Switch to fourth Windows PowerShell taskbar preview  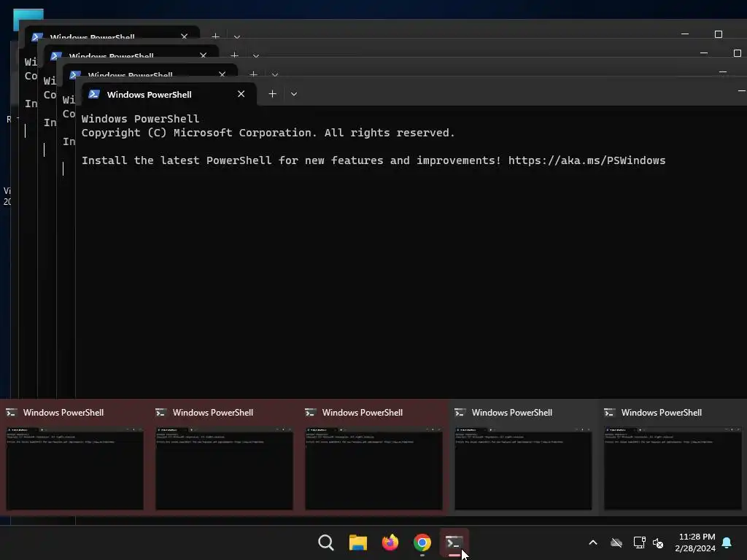523,458
